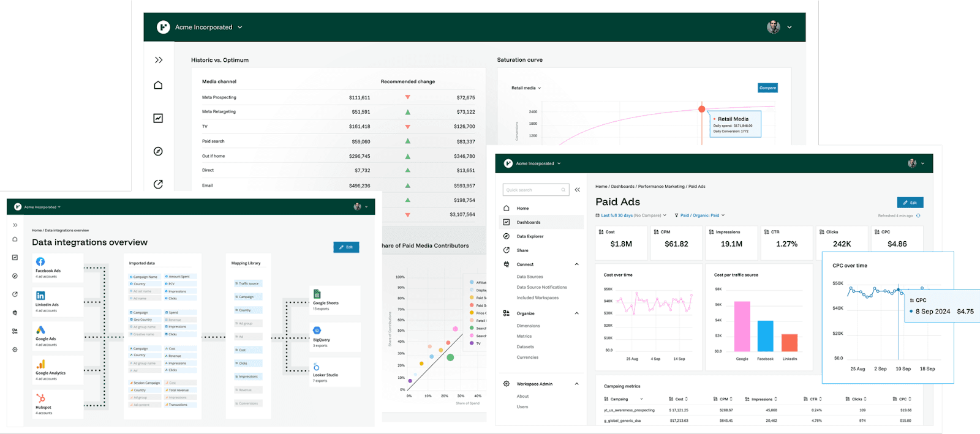Open the Retail media dropdown
Image resolution: width=980 pixels, height=434 pixels.
click(x=526, y=88)
